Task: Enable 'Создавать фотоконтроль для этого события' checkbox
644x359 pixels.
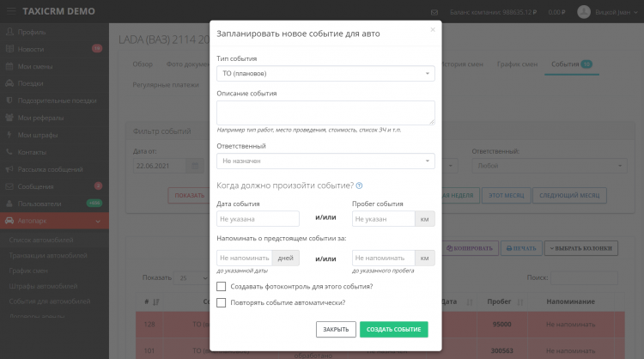Action: point(222,286)
